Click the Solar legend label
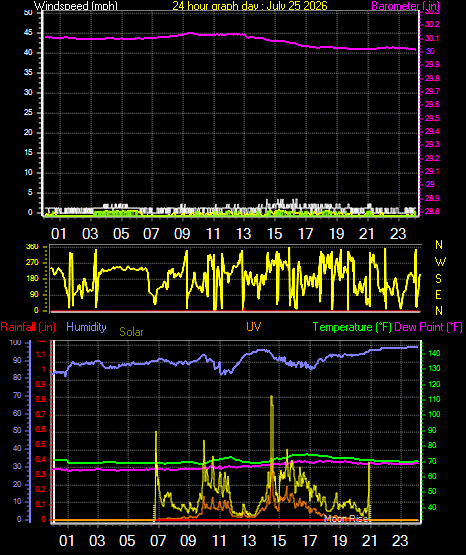466x555 pixels. (x=131, y=332)
